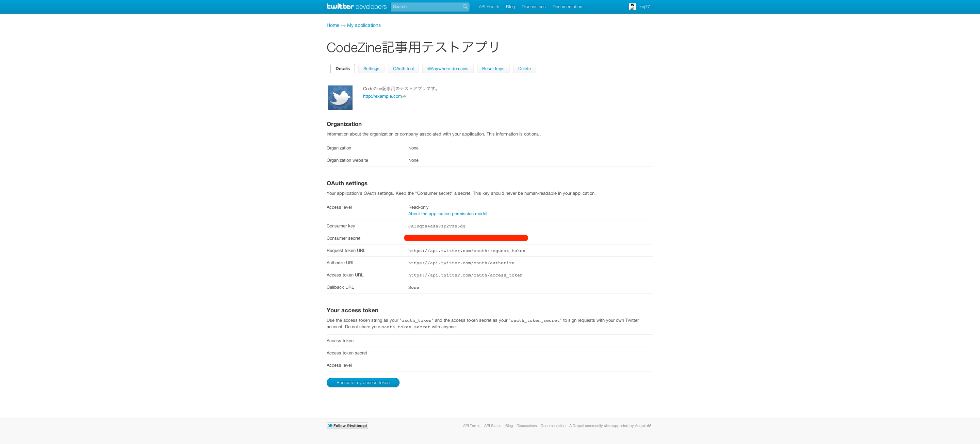The width and height of the screenshot is (980, 444).
Task: Open the Discussions footer link
Action: [526, 426]
